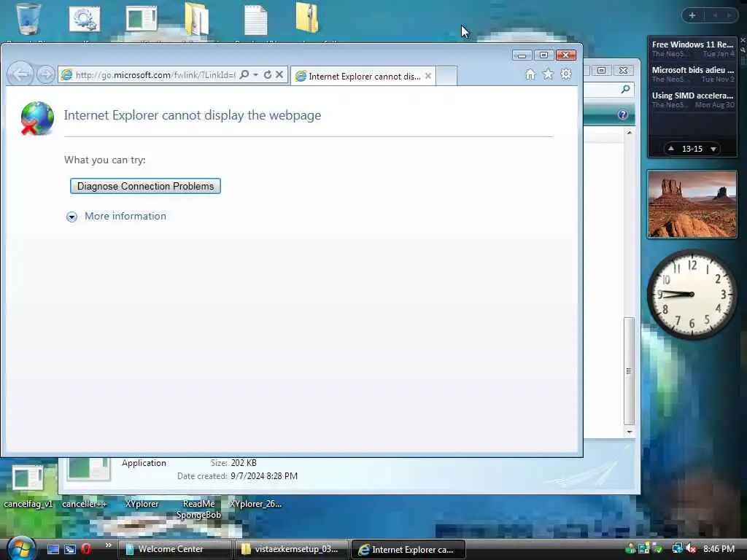Click the sidebar add gadget plus button
This screenshot has width=747, height=560.
pos(692,15)
